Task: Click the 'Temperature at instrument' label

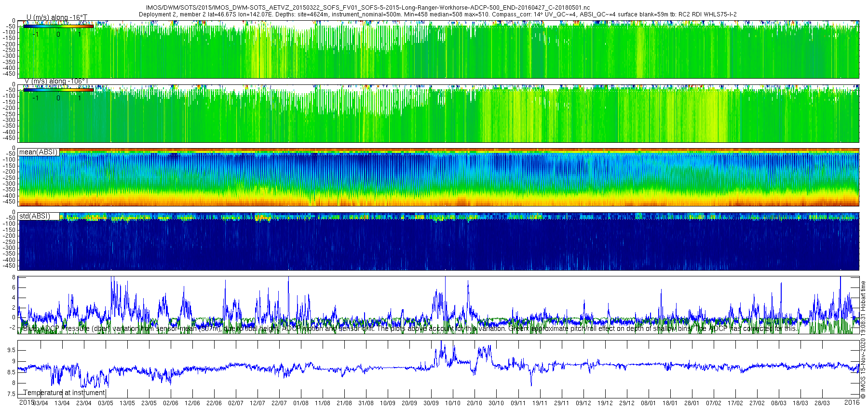Action: (64, 393)
